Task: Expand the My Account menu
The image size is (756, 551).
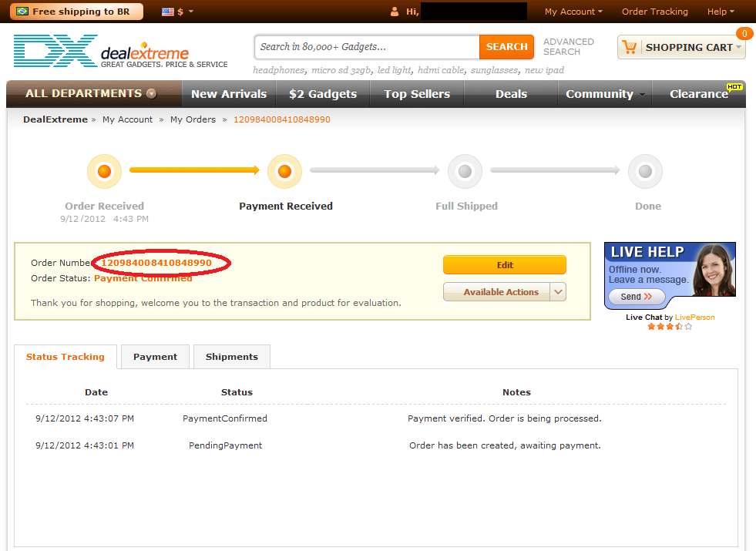Action: [573, 12]
